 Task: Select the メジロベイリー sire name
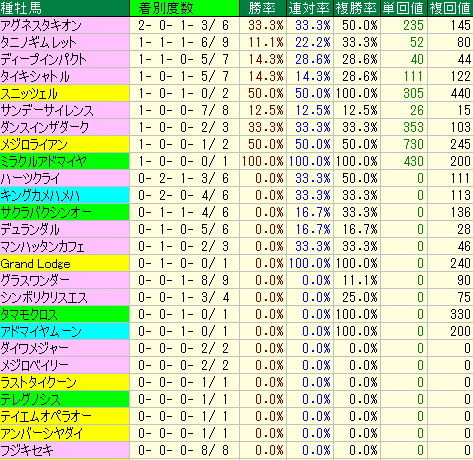35,365
